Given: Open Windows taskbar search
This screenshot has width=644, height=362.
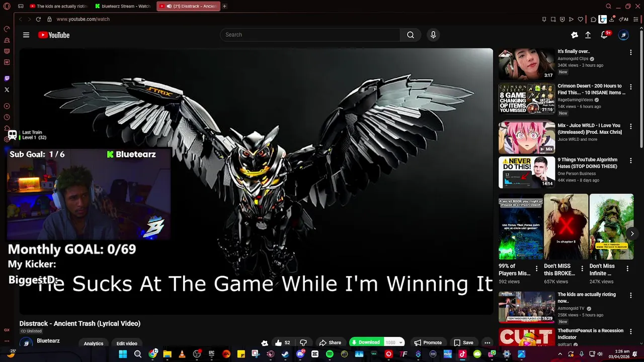Looking at the screenshot, I should (x=137, y=354).
